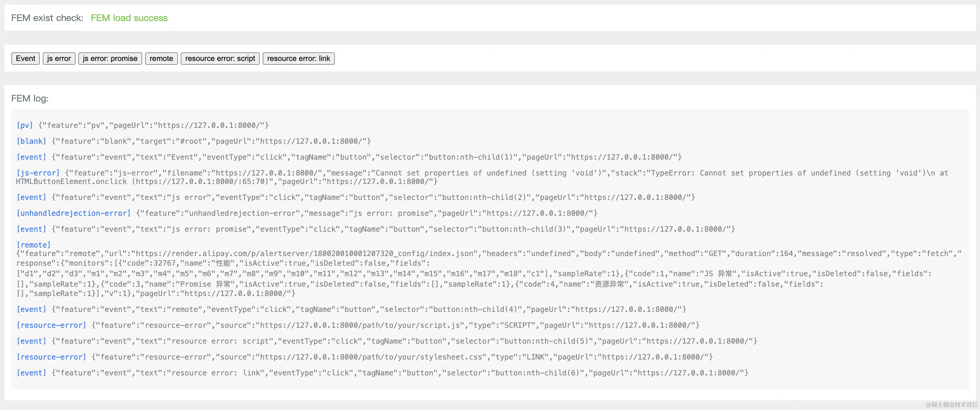Click the [resource-error] tag for stylesheet.css
980x410 pixels.
click(x=51, y=357)
